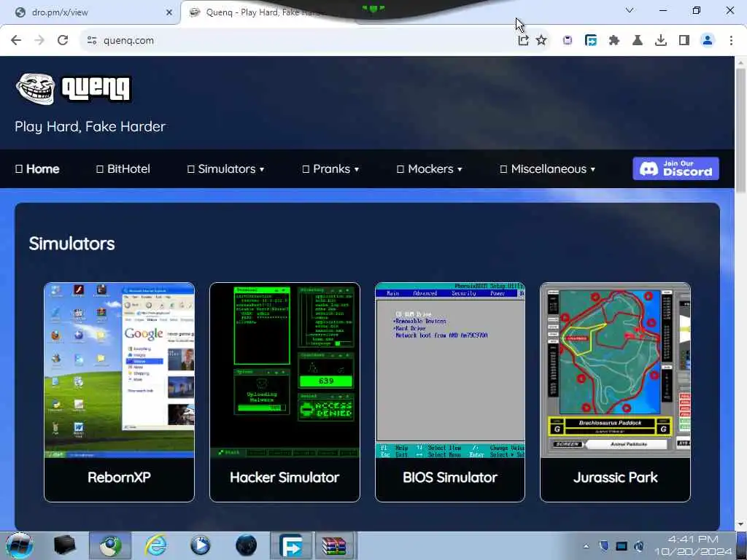The image size is (747, 560).
Task: Open the profile avatar icon
Action: pyautogui.click(x=708, y=41)
